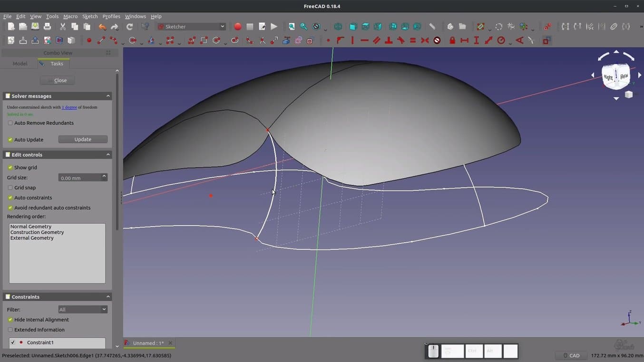Apply the perpendicular constraint

click(x=389, y=41)
